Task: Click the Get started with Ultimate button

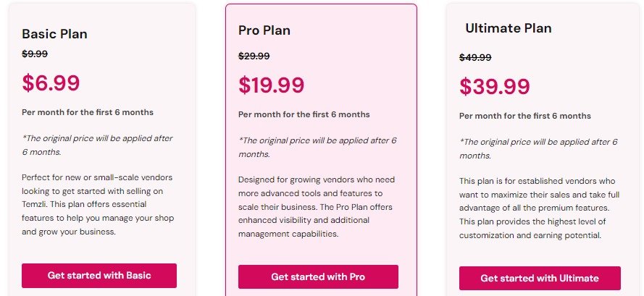Action: pos(540,279)
